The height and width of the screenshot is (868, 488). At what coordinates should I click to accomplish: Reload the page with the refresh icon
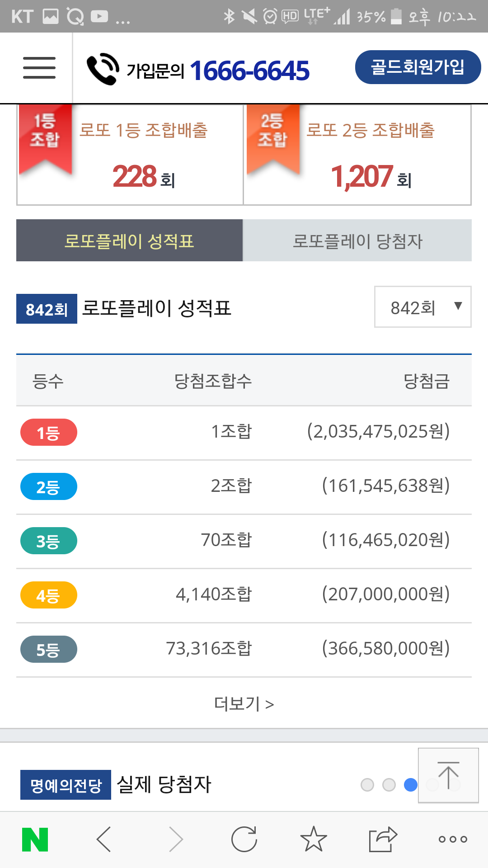tap(244, 840)
